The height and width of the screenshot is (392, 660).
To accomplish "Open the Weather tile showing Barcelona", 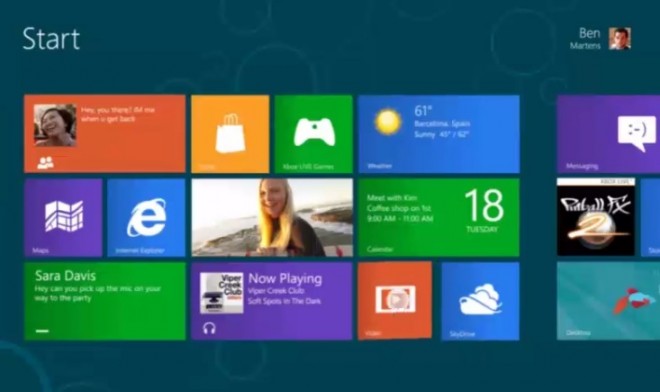I will pyautogui.click(x=439, y=134).
